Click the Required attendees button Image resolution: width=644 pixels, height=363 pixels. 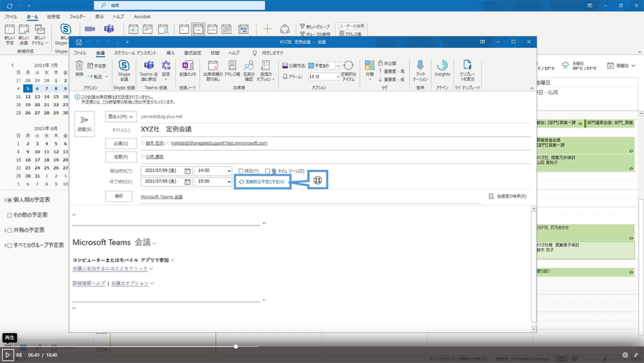121,144
